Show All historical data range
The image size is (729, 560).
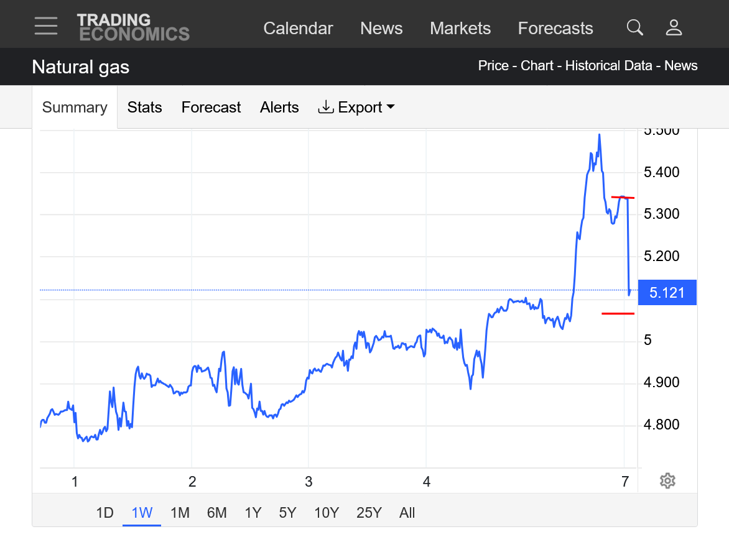407,513
